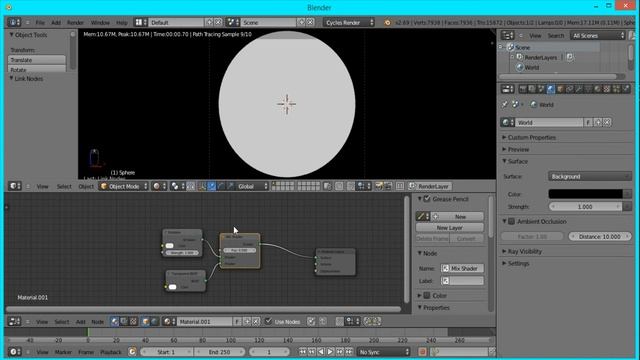Image resolution: width=640 pixels, height=360 pixels.
Task: Click the outliner editor type icon
Action: point(508,36)
